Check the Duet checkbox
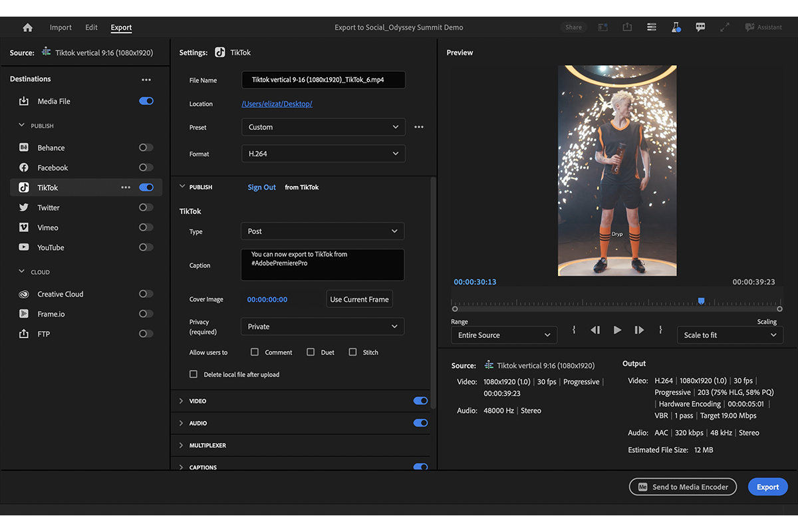Image resolution: width=798 pixels, height=532 pixels. click(311, 352)
